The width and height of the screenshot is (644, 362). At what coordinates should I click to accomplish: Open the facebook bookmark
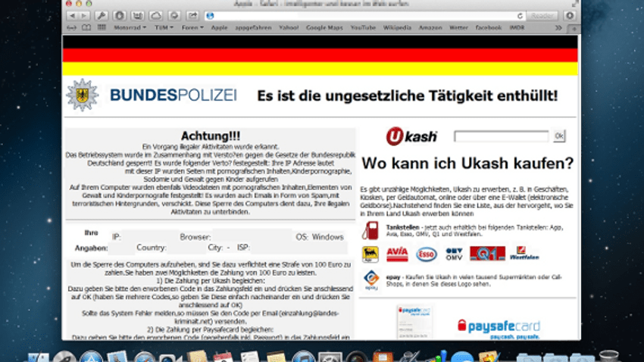coord(489,27)
